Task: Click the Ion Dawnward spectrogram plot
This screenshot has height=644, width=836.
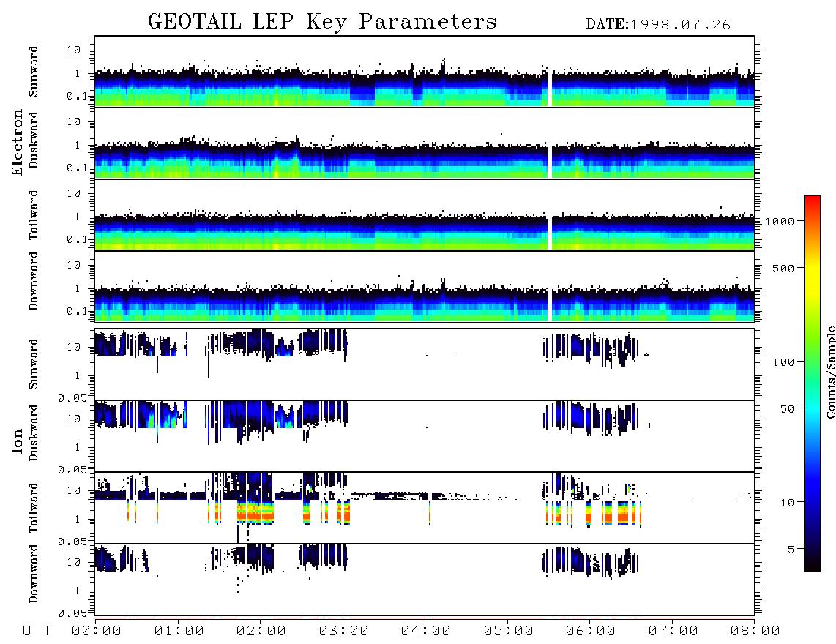Action: [425, 579]
